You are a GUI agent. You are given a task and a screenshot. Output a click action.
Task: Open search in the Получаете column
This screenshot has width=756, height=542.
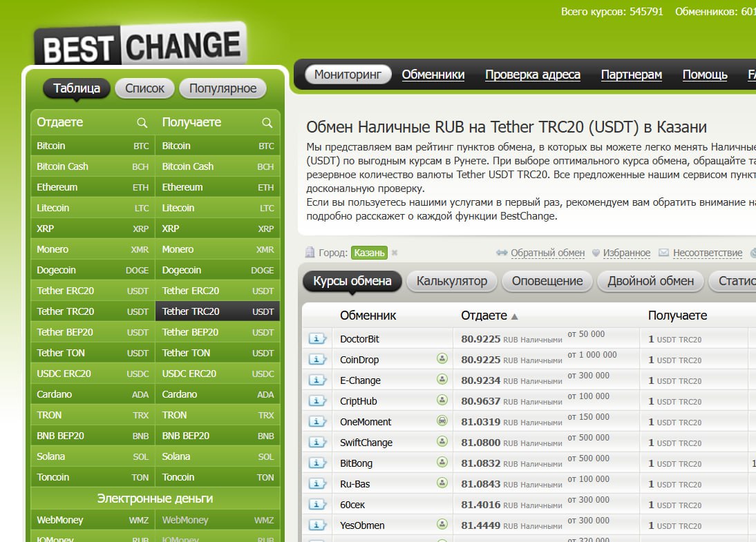(x=267, y=123)
